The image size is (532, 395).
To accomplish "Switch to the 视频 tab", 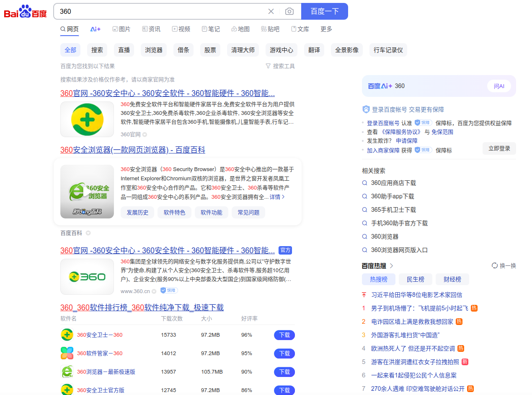I will point(181,29).
